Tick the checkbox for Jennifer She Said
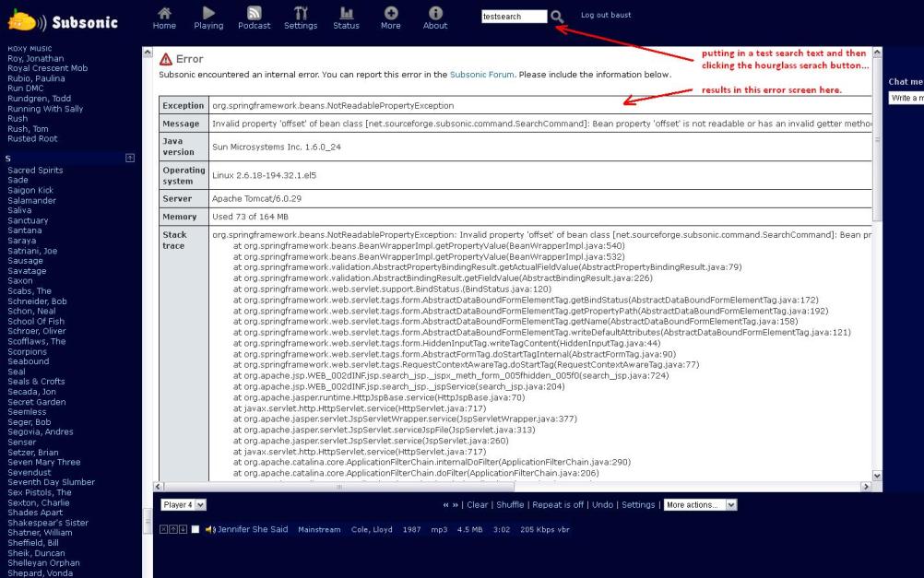Viewport: 924px width, 578px height. coord(195,529)
